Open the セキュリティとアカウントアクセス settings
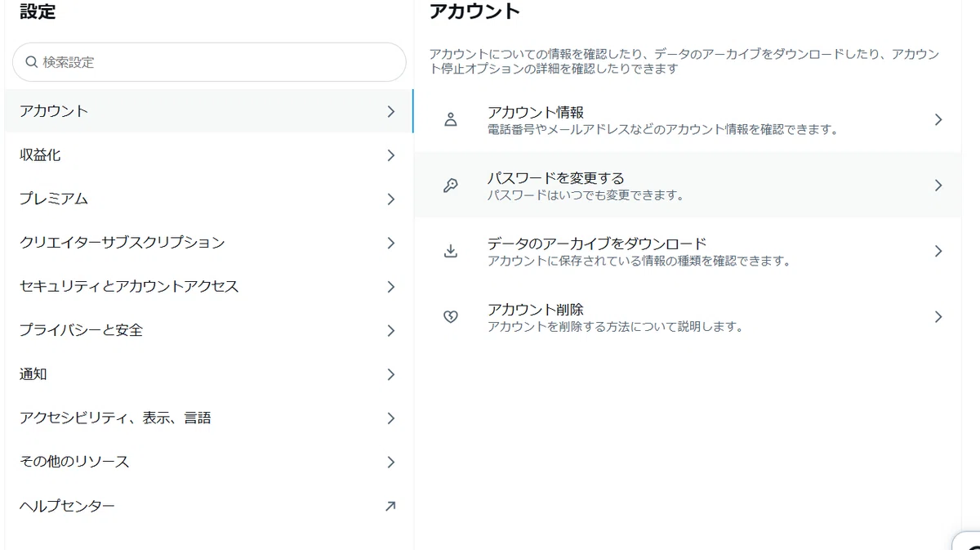Viewport: 980px width, 550px height. 209,287
